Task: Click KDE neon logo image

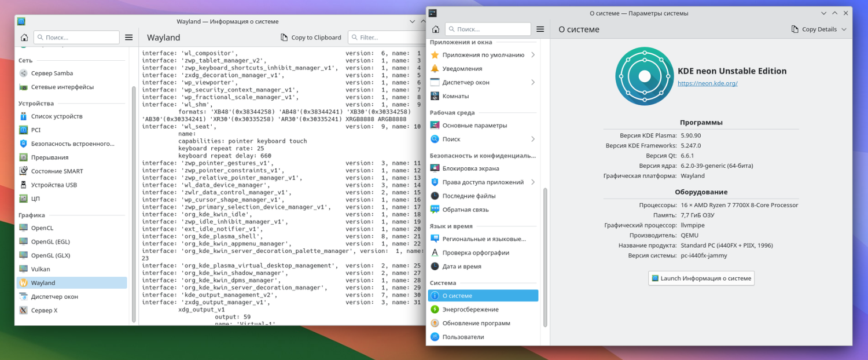Action: coord(644,76)
